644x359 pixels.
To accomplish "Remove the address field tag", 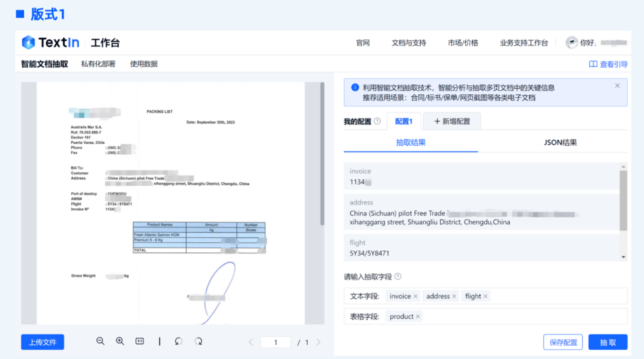I will [454, 296].
